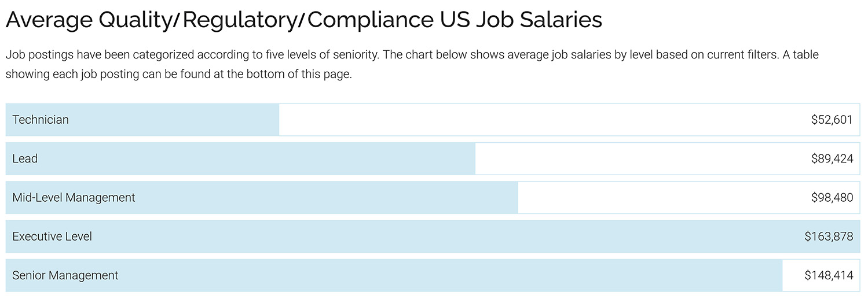Click the white end of Senior Management bar
The height and width of the screenshot is (303, 868).
(792, 276)
